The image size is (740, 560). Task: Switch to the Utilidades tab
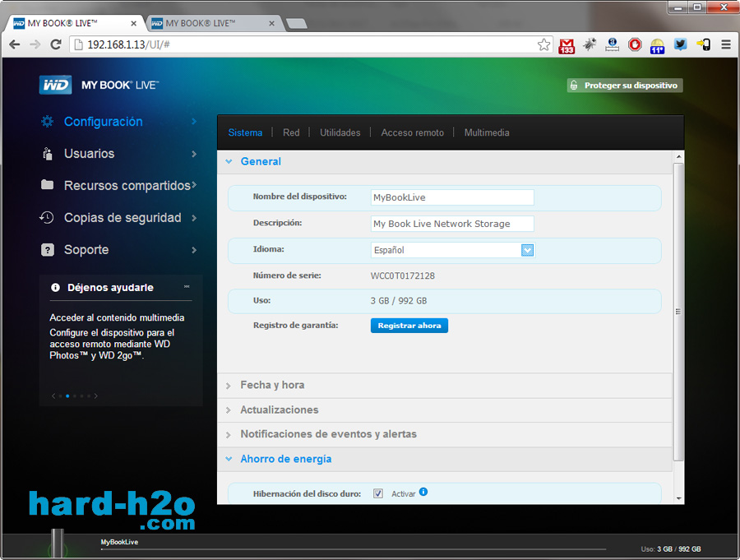[340, 132]
